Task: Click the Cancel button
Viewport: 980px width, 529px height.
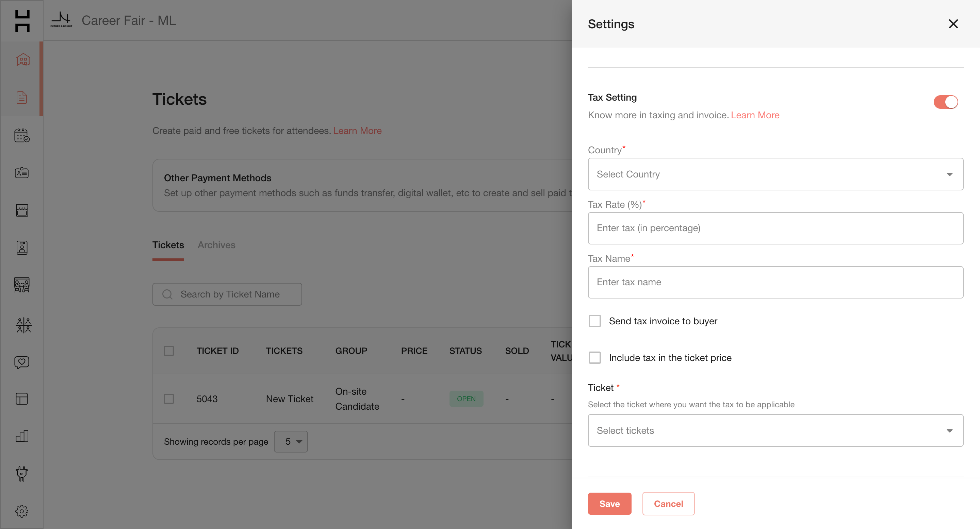Action: click(x=668, y=504)
